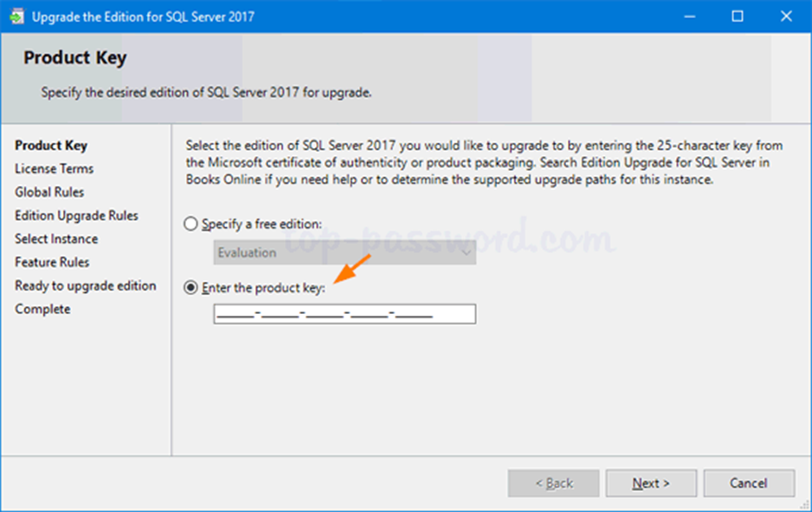The width and height of the screenshot is (812, 512).
Task: Select the Complete step in the sidebar
Action: 42,309
